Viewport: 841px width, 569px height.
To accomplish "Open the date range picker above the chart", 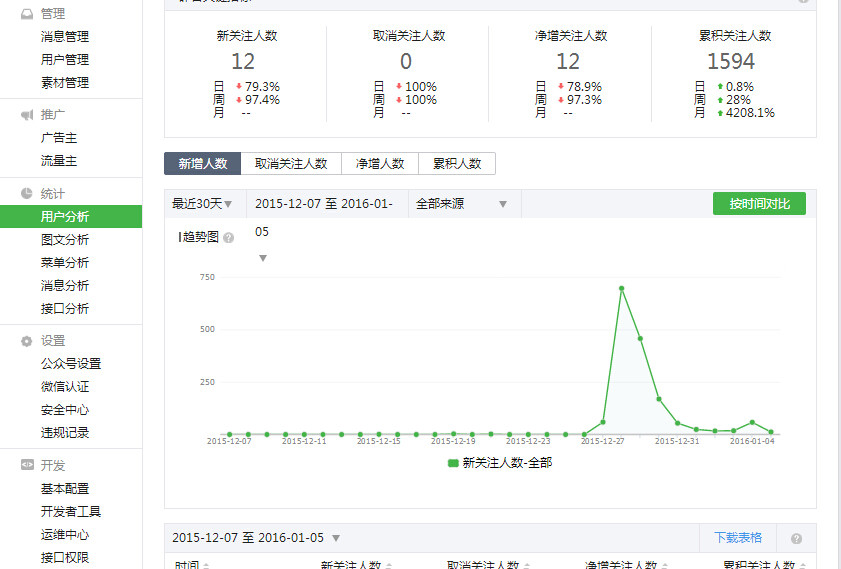I will pos(325,204).
